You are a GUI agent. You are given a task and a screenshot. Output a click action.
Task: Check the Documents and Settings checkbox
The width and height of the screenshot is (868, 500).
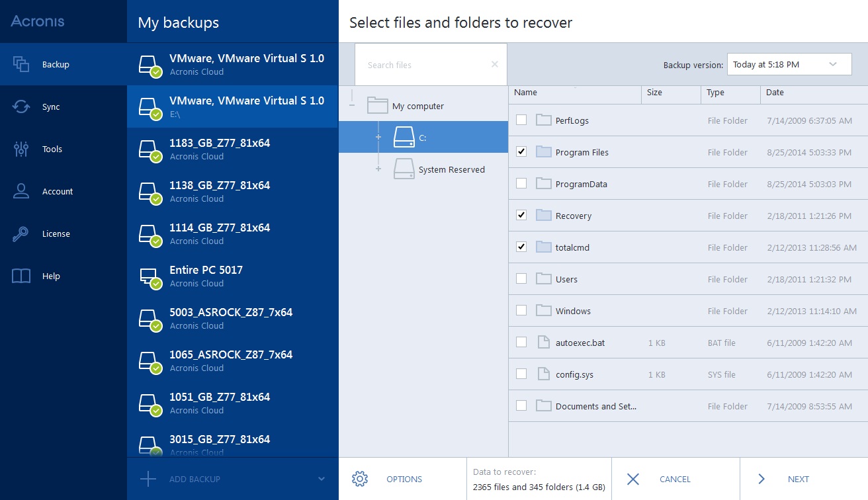pyautogui.click(x=521, y=405)
